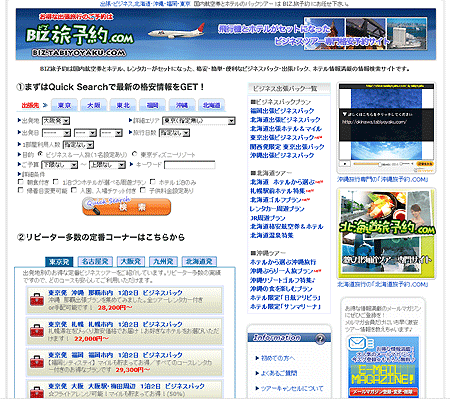Open the ホテルから選ぶ沖縄旅行 link
Image resolution: width=450 pixels, height=399 pixels.
pyautogui.click(x=283, y=262)
